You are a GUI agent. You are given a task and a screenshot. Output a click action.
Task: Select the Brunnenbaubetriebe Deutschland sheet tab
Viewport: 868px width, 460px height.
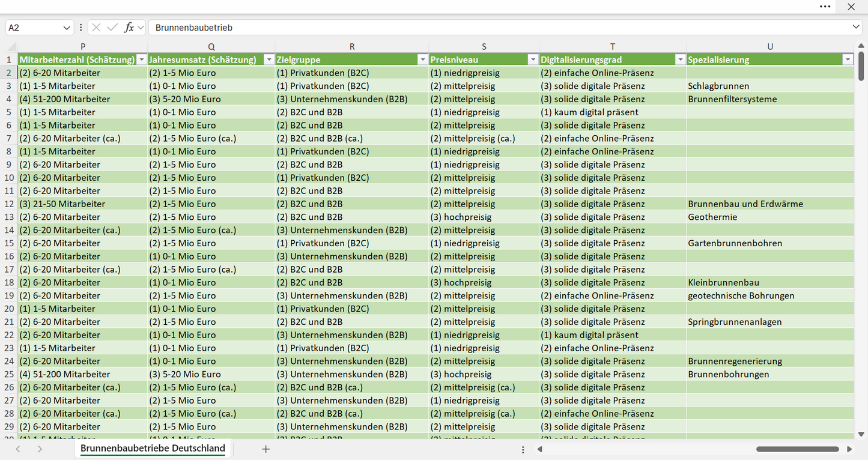coord(153,449)
